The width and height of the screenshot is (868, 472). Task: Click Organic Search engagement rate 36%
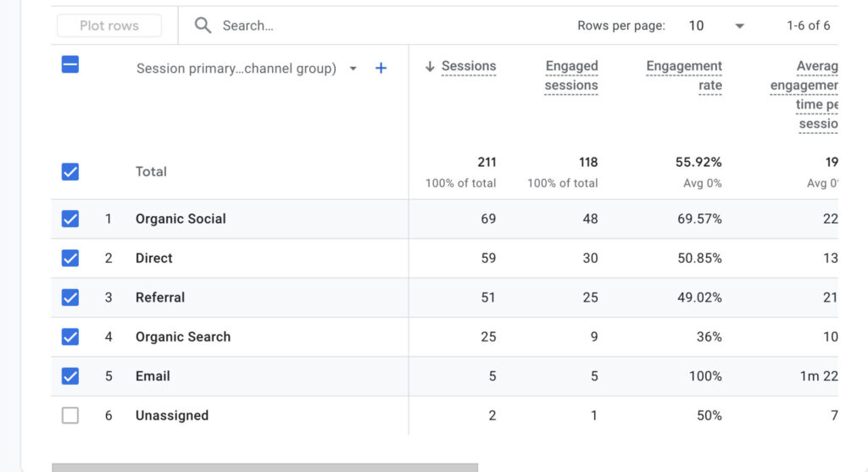tap(709, 336)
